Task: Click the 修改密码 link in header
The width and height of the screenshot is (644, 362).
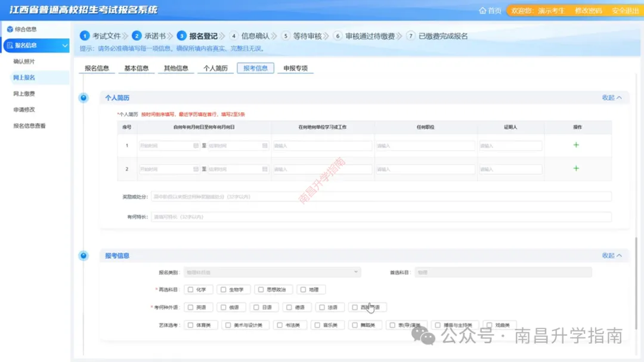Action: point(588,10)
